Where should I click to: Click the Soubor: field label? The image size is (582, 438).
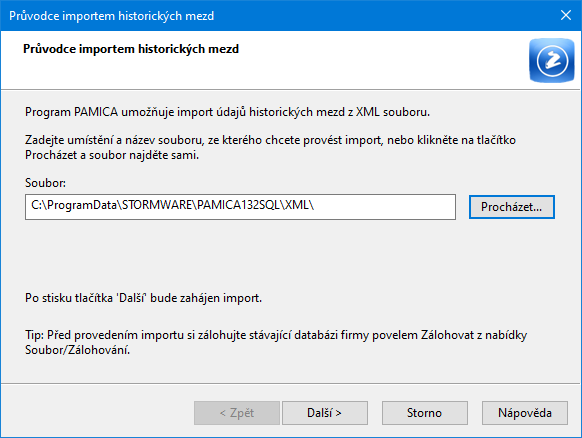45,183
